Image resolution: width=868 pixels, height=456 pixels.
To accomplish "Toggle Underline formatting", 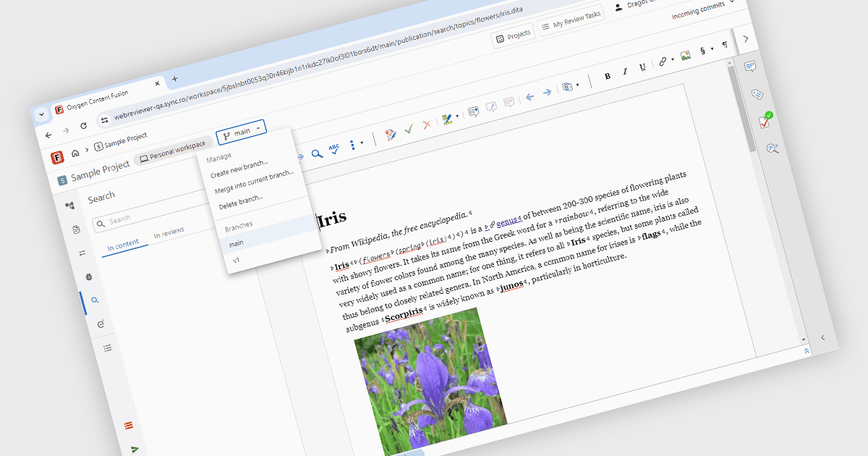I will coord(643,67).
